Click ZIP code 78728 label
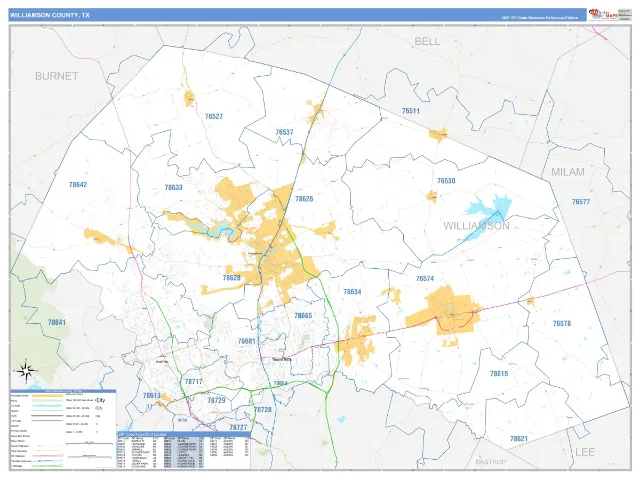Image resolution: width=640 pixels, height=480 pixels. pos(262,409)
